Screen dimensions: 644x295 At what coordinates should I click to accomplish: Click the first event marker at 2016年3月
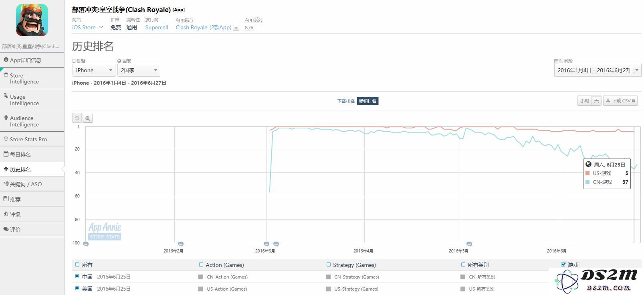coord(266,244)
